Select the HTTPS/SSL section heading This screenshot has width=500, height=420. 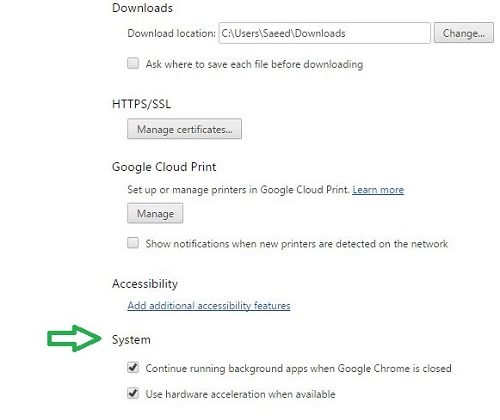point(141,104)
